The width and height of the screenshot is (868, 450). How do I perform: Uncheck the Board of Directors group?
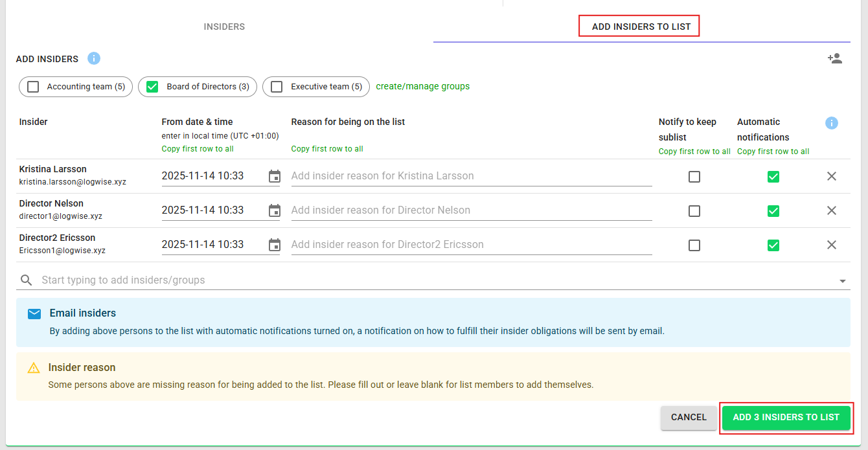[153, 87]
